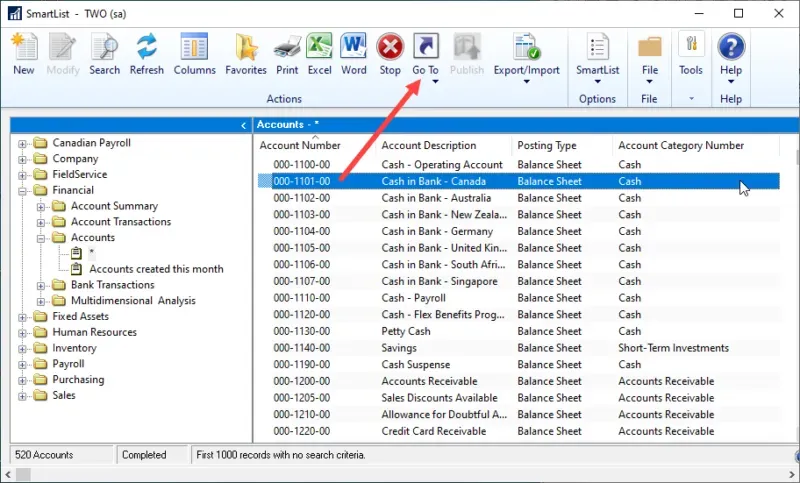Click the horizontal scrollbar left arrow
The width and height of the screenshot is (800, 483).
tap(8, 474)
